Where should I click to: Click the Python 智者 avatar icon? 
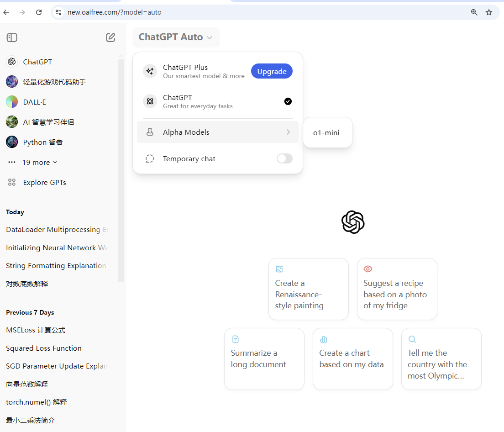pos(12,142)
